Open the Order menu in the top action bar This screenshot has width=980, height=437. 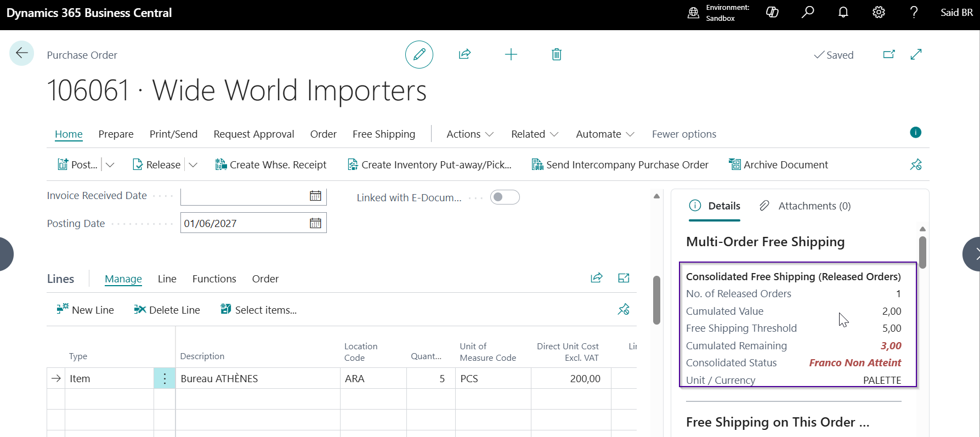[x=324, y=134]
